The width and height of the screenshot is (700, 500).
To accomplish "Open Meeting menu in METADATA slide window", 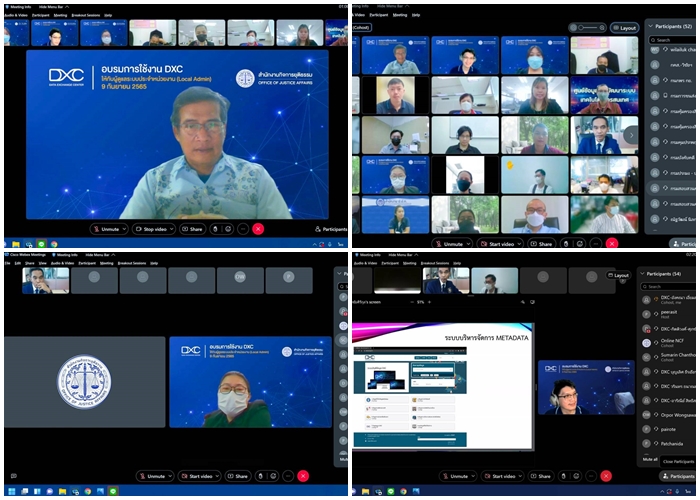I will point(409,263).
